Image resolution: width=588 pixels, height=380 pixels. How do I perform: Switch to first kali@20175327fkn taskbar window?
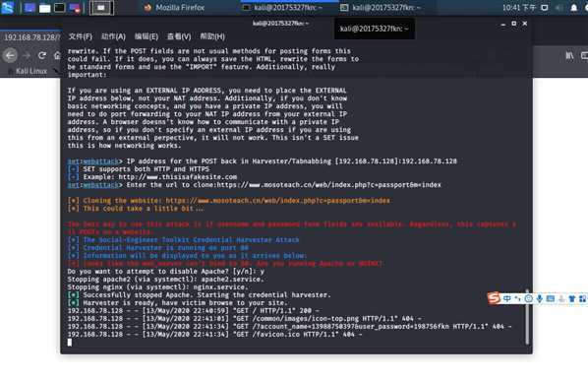[282, 8]
